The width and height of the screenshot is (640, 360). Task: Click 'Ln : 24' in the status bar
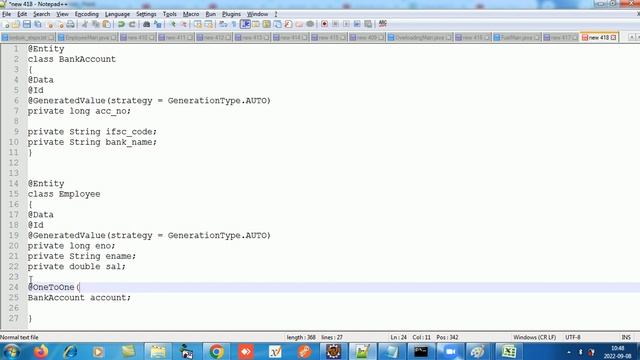[x=399, y=338]
